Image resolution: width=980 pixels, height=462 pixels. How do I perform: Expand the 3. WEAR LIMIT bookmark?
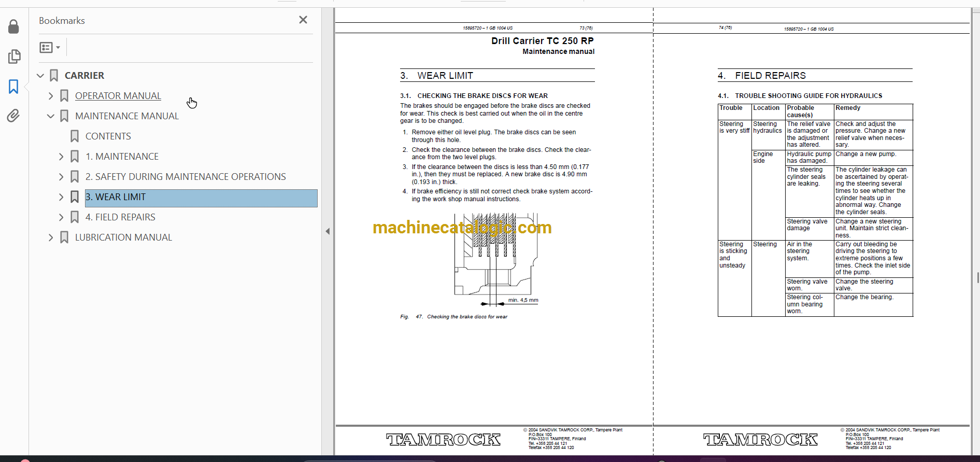click(61, 197)
